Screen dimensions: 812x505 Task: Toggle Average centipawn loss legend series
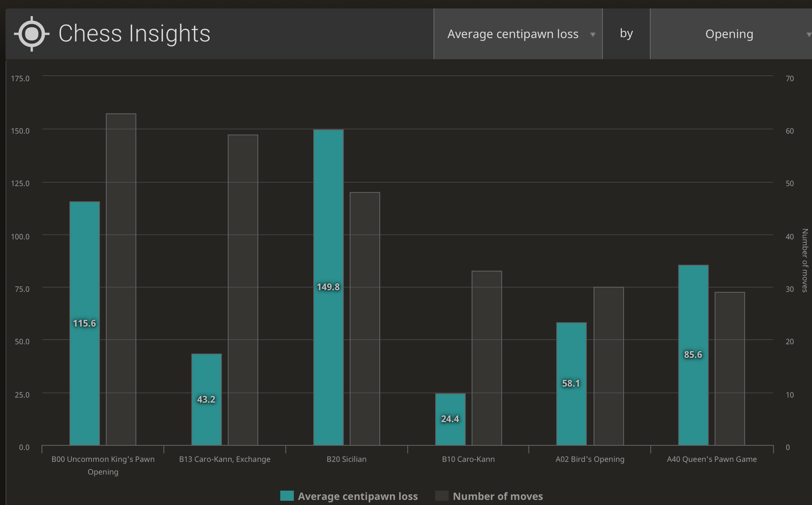tap(357, 496)
